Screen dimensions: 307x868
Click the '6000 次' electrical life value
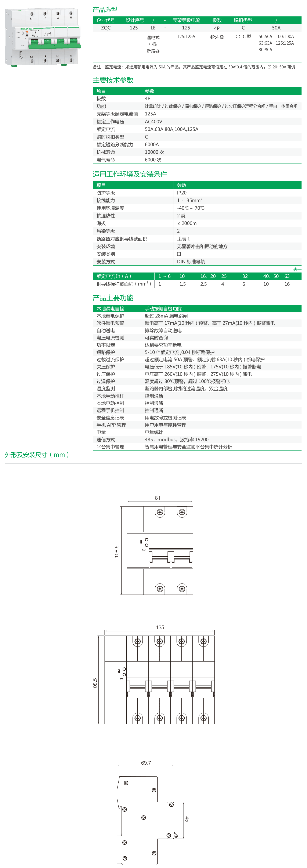153,160
